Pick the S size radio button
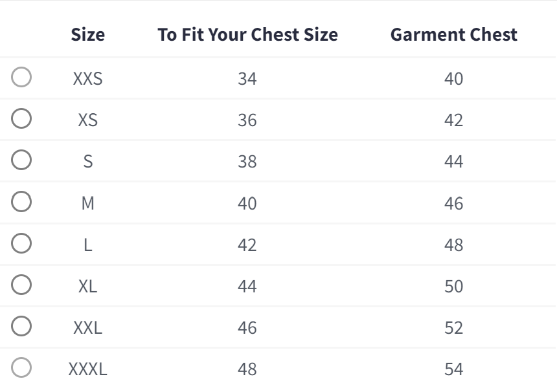This screenshot has height=392, width=557. click(21, 161)
